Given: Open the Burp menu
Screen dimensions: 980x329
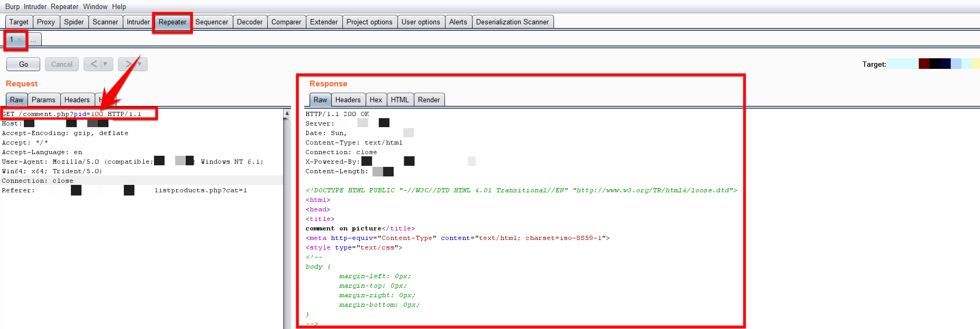Looking at the screenshot, I should pos(12,6).
